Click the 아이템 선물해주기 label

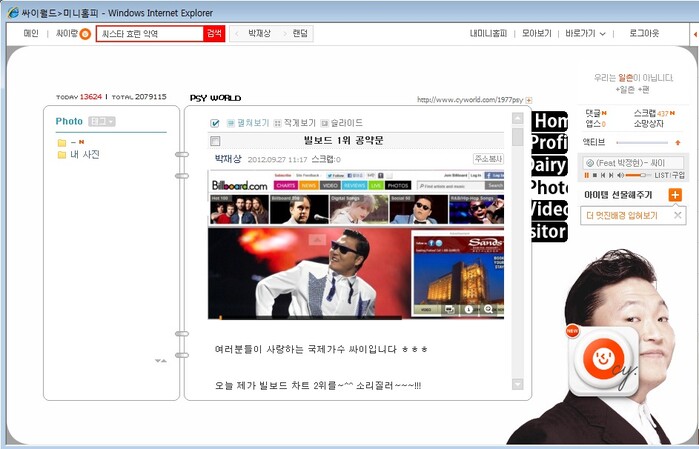coord(618,195)
